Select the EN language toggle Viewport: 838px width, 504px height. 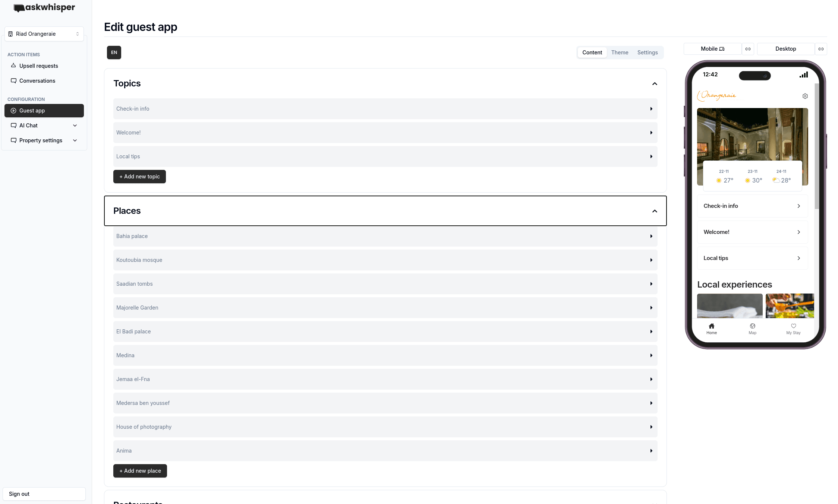coord(114,53)
